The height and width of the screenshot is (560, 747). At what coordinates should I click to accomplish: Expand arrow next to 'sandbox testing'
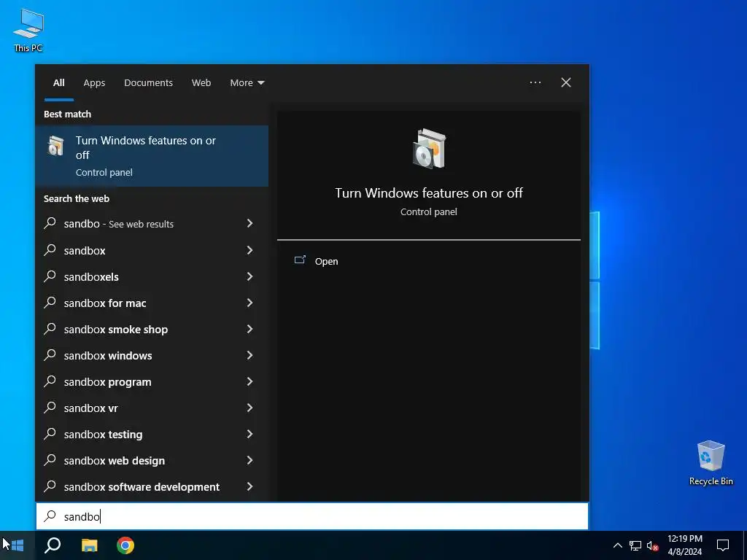(249, 434)
